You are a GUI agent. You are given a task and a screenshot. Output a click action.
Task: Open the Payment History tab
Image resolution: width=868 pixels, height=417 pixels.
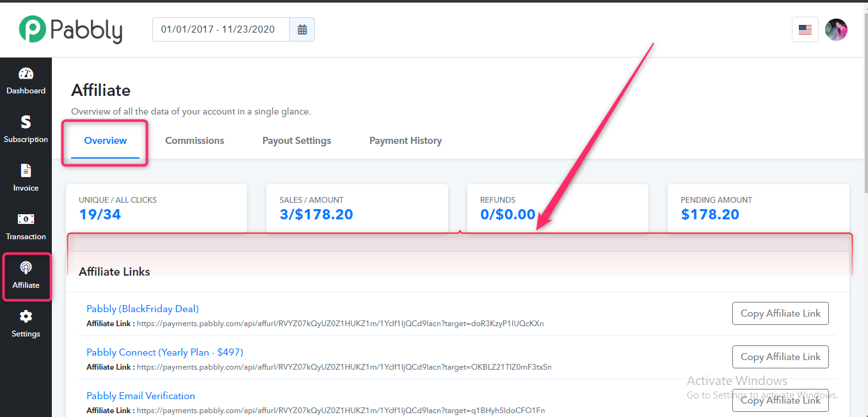point(405,141)
